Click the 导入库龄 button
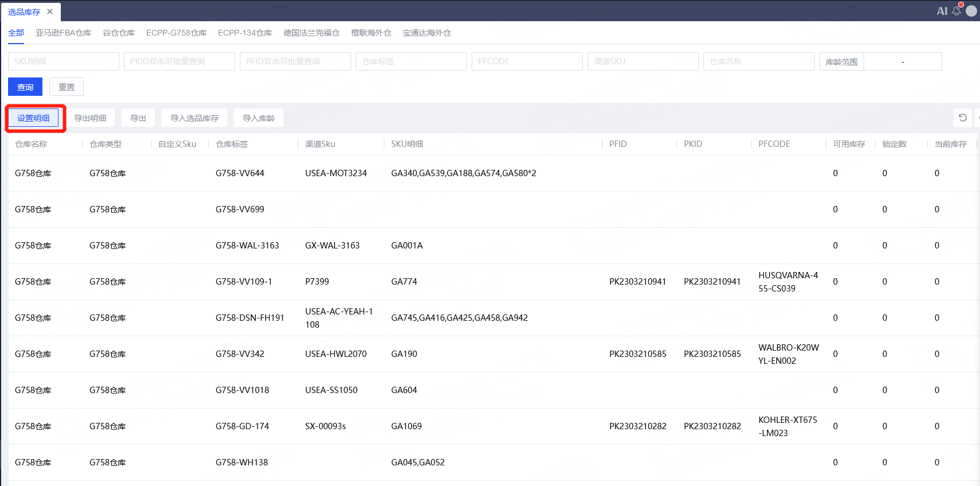The image size is (980, 486). click(x=259, y=118)
